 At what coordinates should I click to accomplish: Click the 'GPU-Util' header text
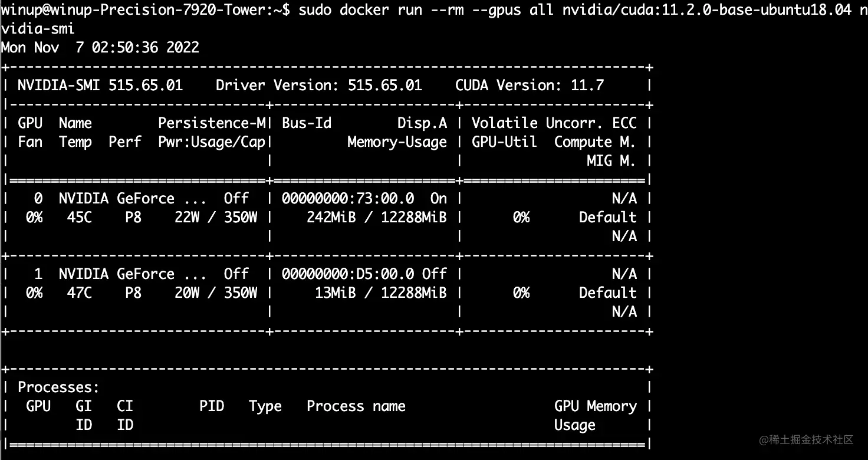coord(505,142)
